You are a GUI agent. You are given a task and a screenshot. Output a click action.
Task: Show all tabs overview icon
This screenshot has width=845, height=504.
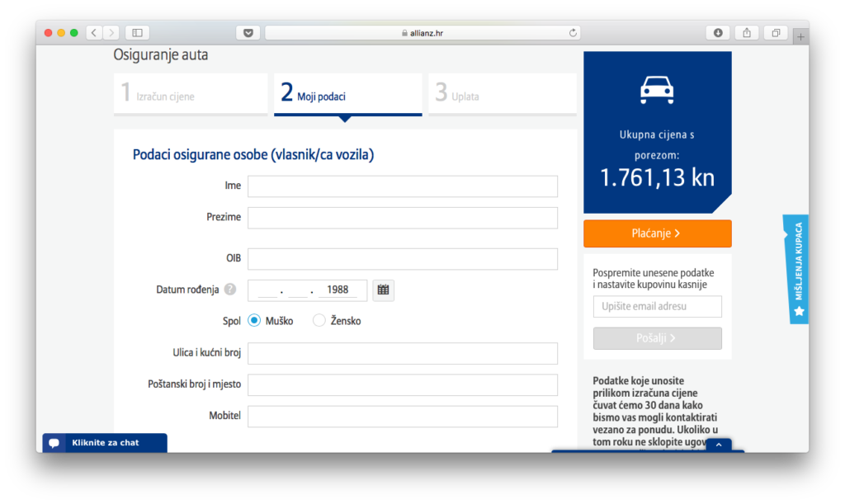click(776, 33)
